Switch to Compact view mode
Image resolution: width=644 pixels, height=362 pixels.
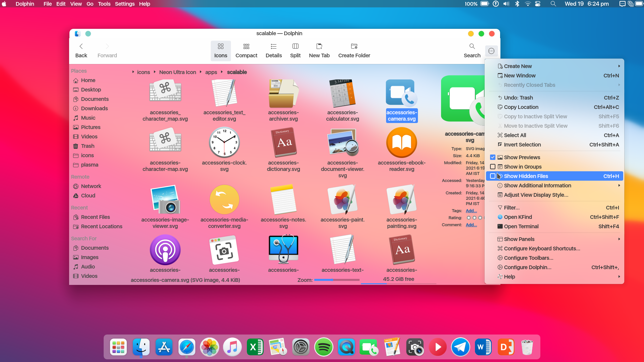pyautogui.click(x=246, y=51)
